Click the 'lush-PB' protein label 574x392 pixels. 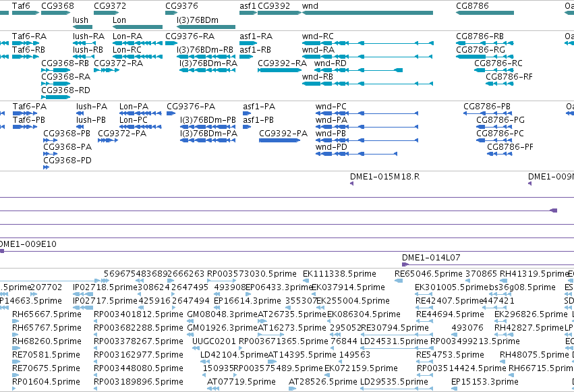[91, 120]
